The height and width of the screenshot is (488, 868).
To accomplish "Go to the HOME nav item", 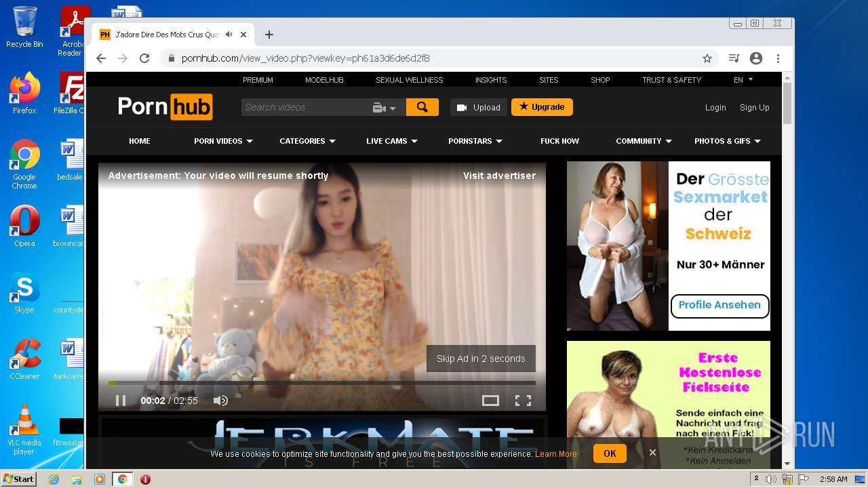I will 140,141.
